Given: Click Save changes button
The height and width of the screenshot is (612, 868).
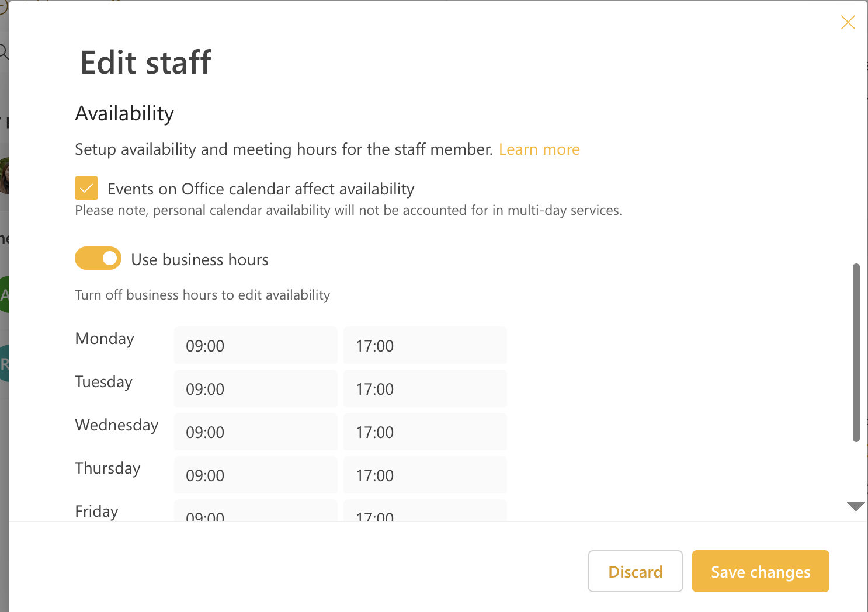Looking at the screenshot, I should point(761,571).
